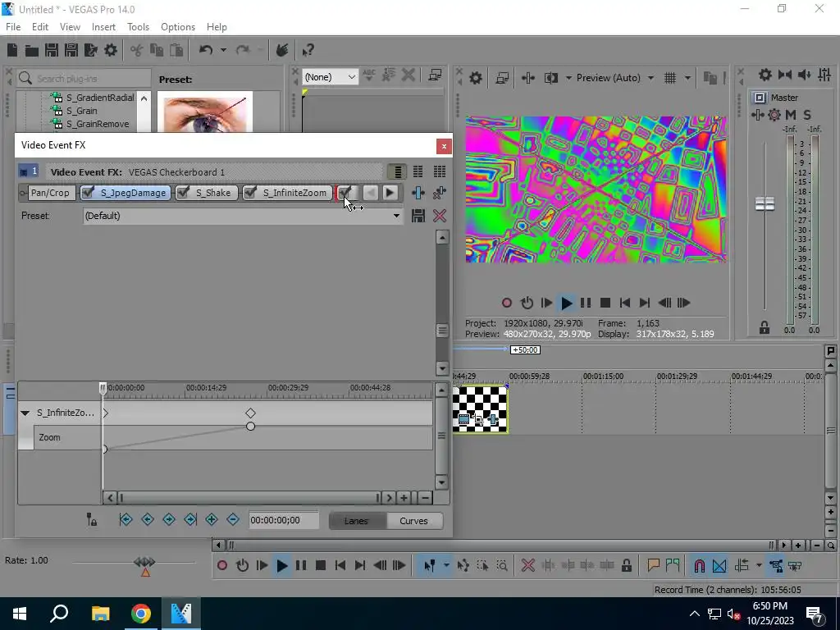Toggle Master Solo S button
The height and width of the screenshot is (630, 840).
point(807,115)
